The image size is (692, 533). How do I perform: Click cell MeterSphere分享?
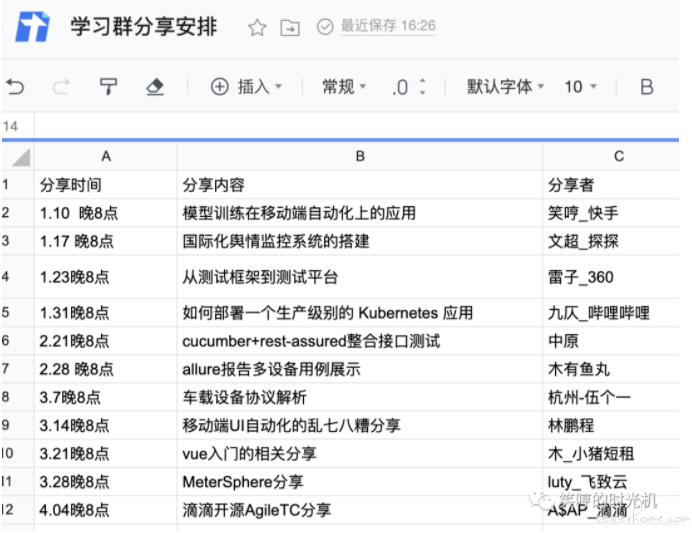pos(360,482)
